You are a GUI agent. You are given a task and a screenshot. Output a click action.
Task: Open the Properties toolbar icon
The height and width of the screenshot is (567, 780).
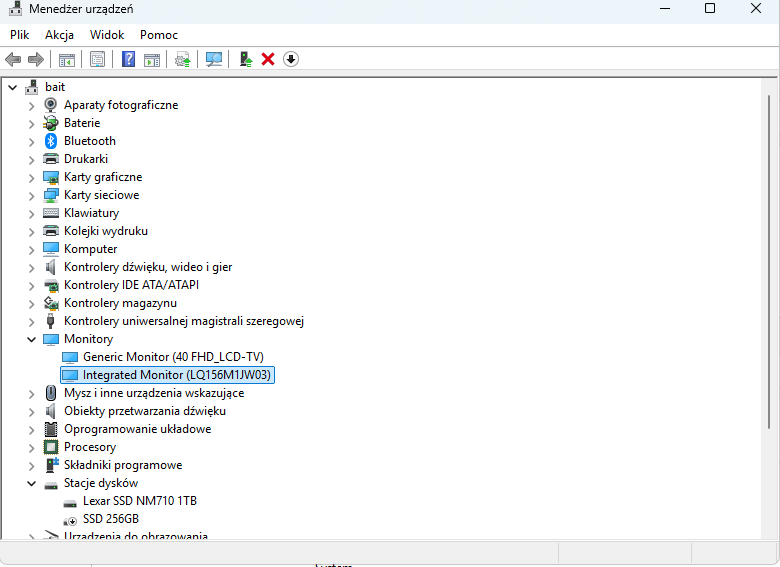pyautogui.click(x=98, y=60)
